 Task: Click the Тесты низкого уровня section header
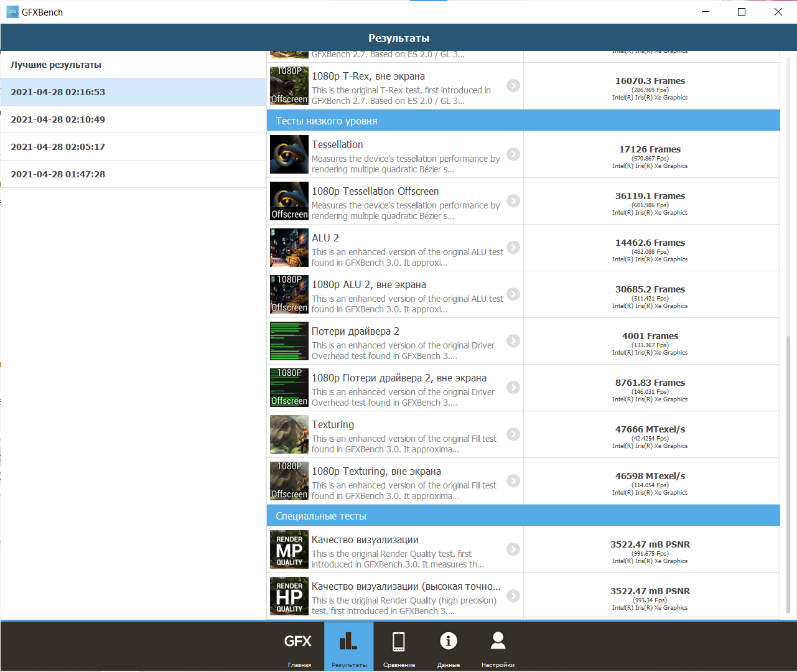point(523,121)
